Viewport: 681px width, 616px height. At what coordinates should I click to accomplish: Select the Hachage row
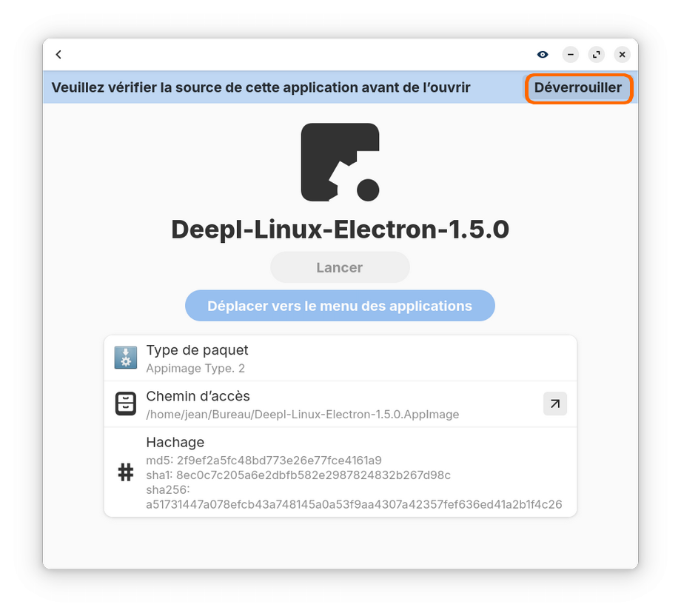340,472
